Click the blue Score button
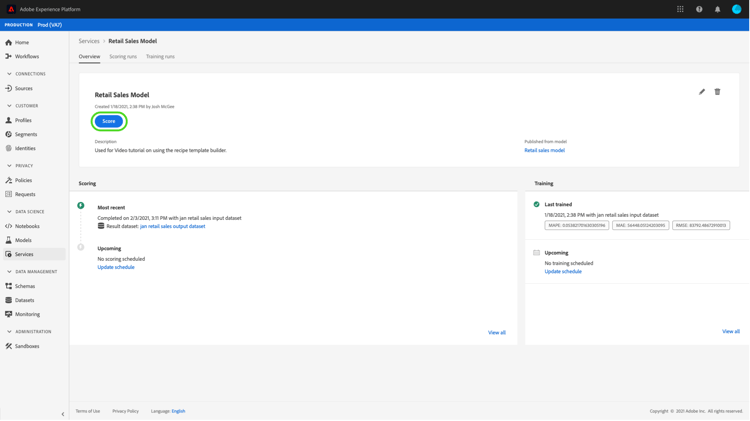 click(x=109, y=121)
